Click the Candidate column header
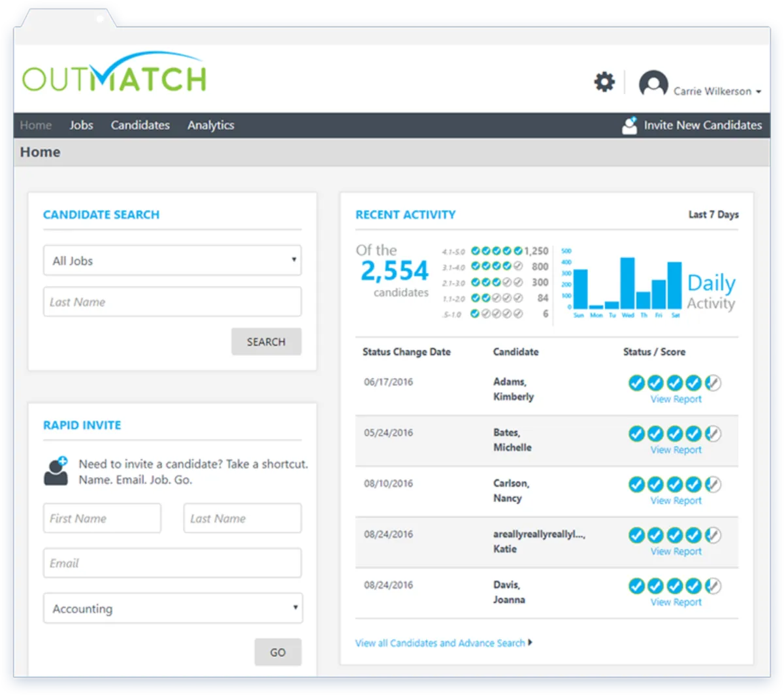The height and width of the screenshot is (695, 784). 515,351
